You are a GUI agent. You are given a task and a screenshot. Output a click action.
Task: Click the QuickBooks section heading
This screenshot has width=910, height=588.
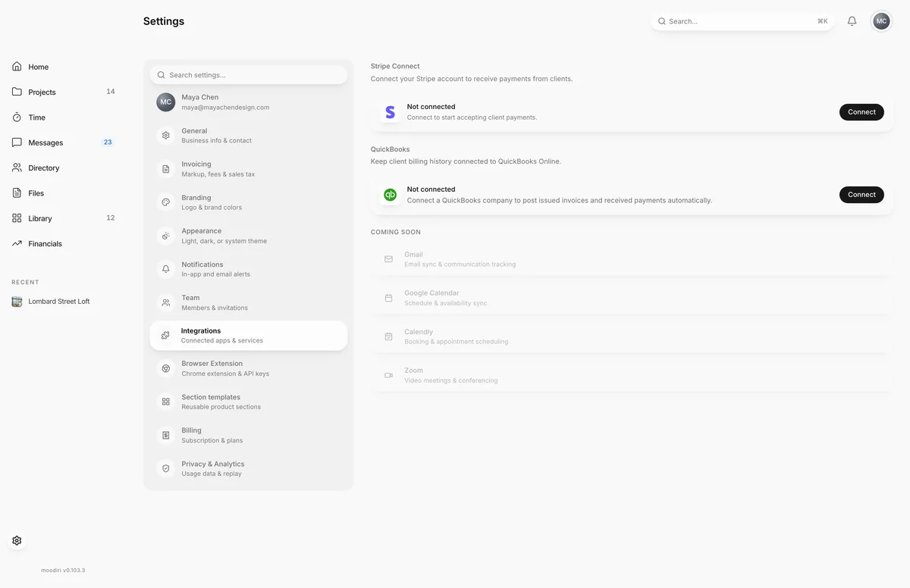coord(391,149)
